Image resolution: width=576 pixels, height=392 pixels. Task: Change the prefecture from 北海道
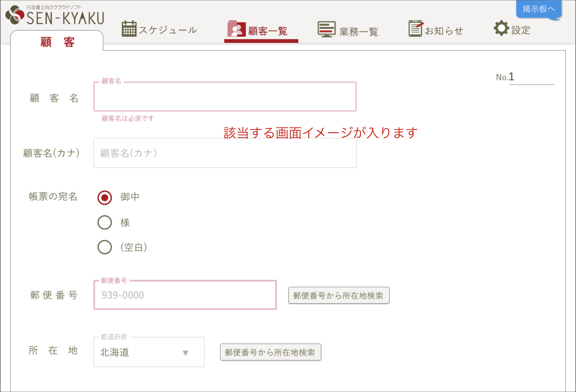point(149,352)
